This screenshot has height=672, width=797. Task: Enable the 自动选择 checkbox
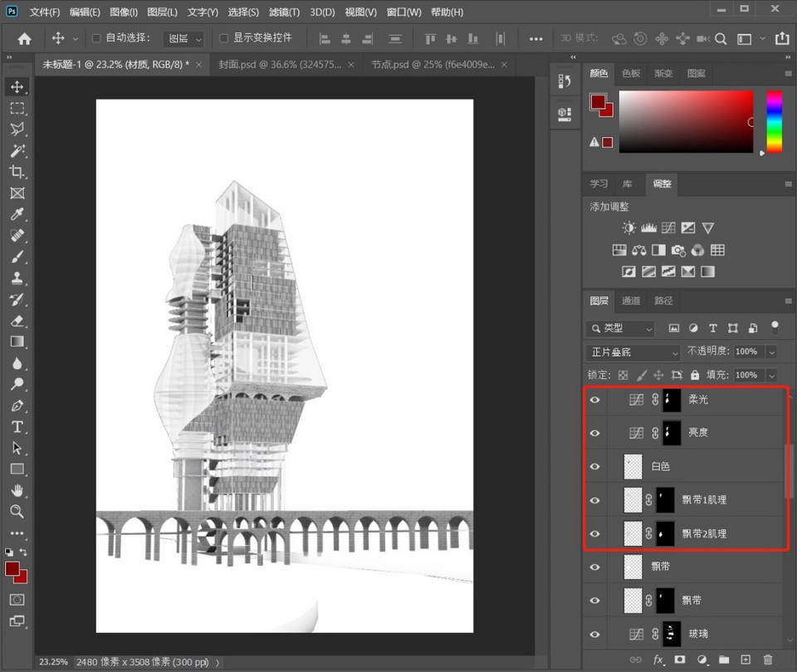(96, 38)
